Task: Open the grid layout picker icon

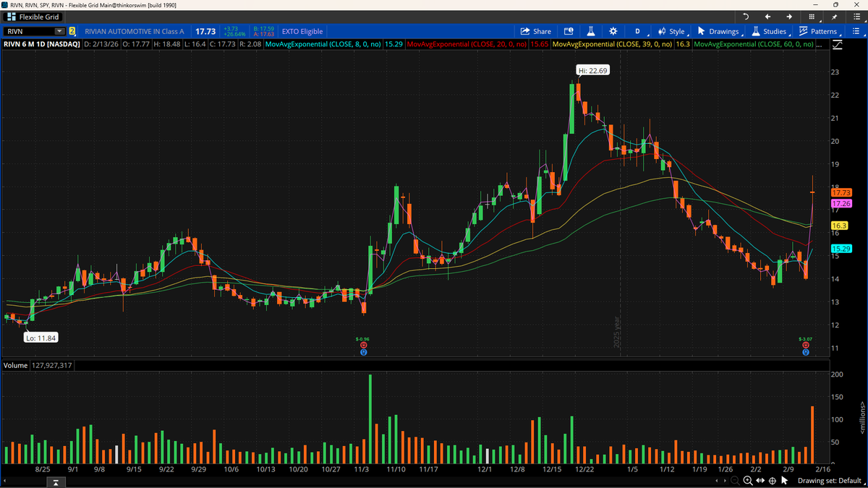Action: (x=812, y=17)
